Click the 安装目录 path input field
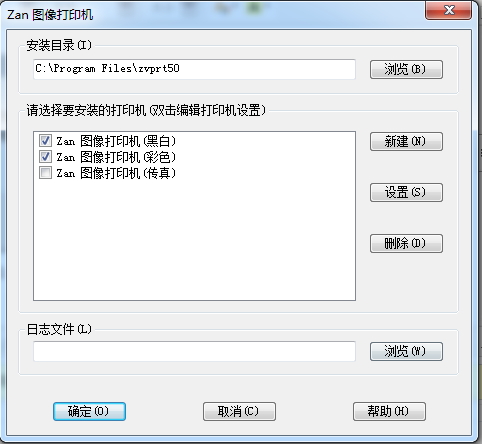 (194, 69)
